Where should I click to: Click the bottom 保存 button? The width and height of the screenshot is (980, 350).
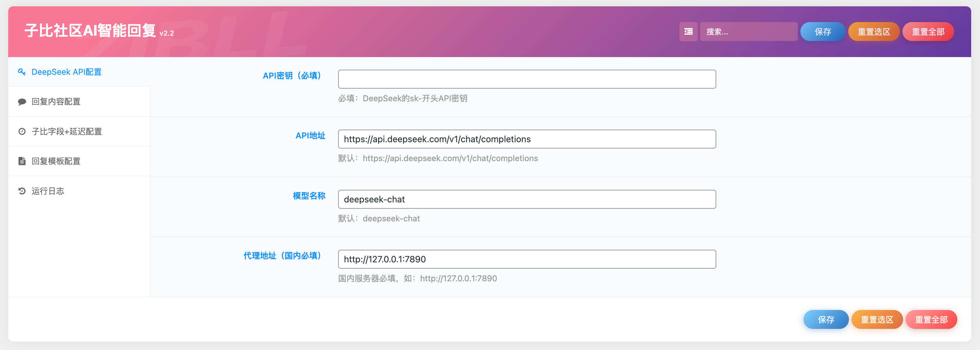pyautogui.click(x=826, y=319)
